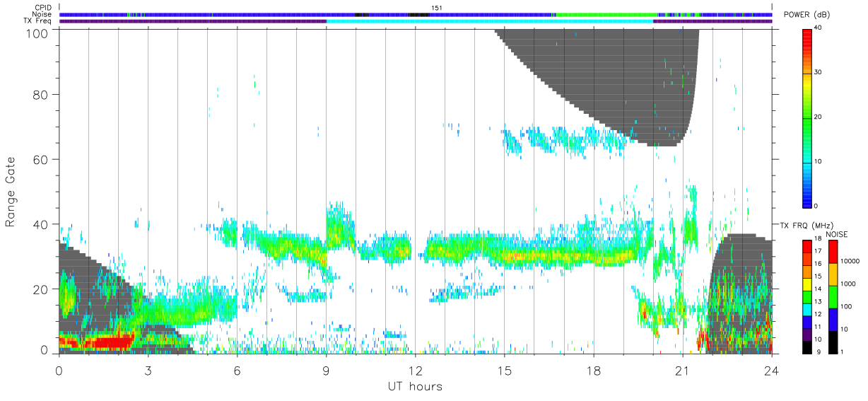Click the 21 tick on UT hours axis

tap(683, 370)
